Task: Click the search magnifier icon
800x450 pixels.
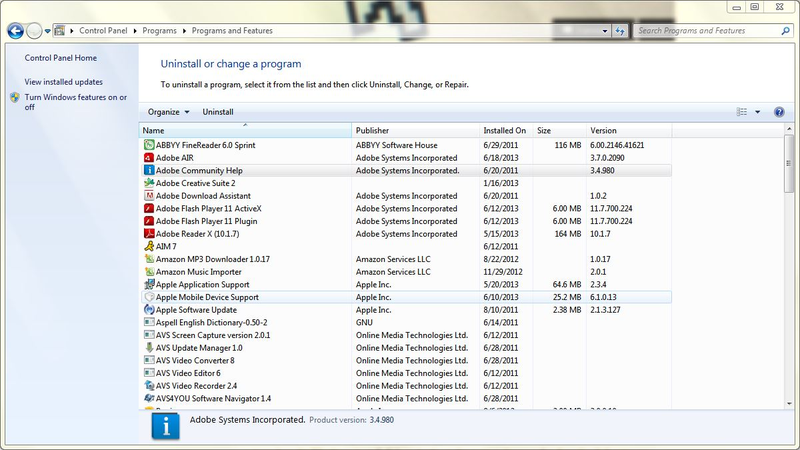Action: (x=785, y=31)
